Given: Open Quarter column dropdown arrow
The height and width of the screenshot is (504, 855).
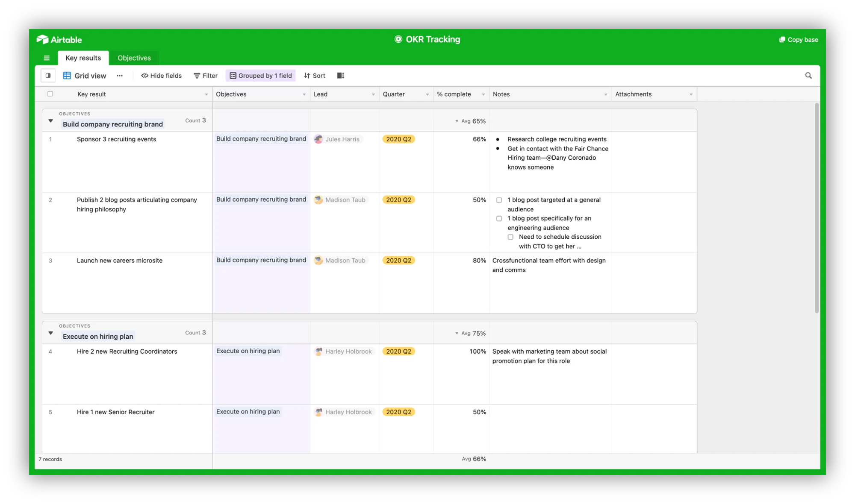Looking at the screenshot, I should click(x=427, y=94).
